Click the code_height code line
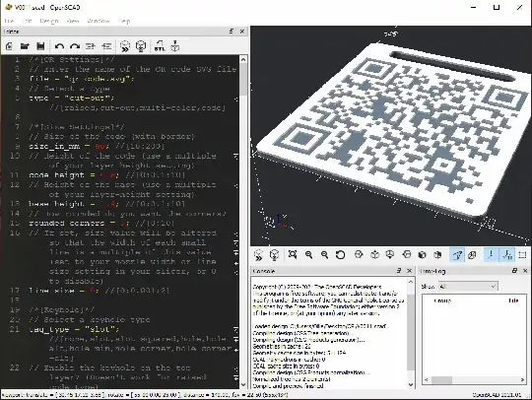The width and height of the screenshot is (532, 400). pyautogui.click(x=106, y=175)
